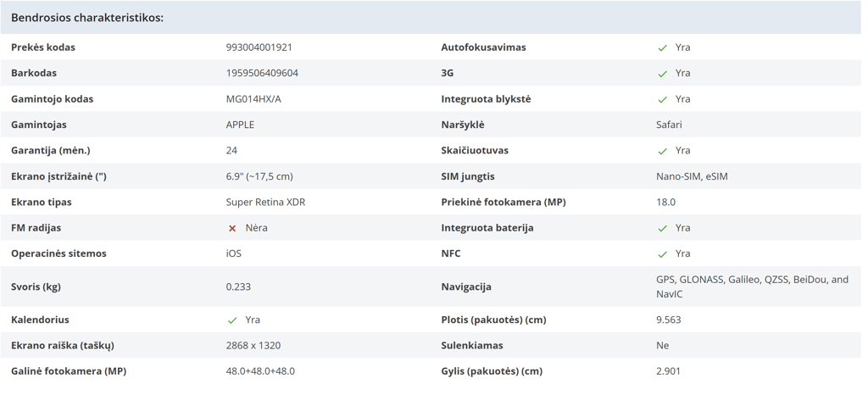This screenshot has width=868, height=395.
Task: Click the Kalendorius checkmark icon
Action: point(232,320)
